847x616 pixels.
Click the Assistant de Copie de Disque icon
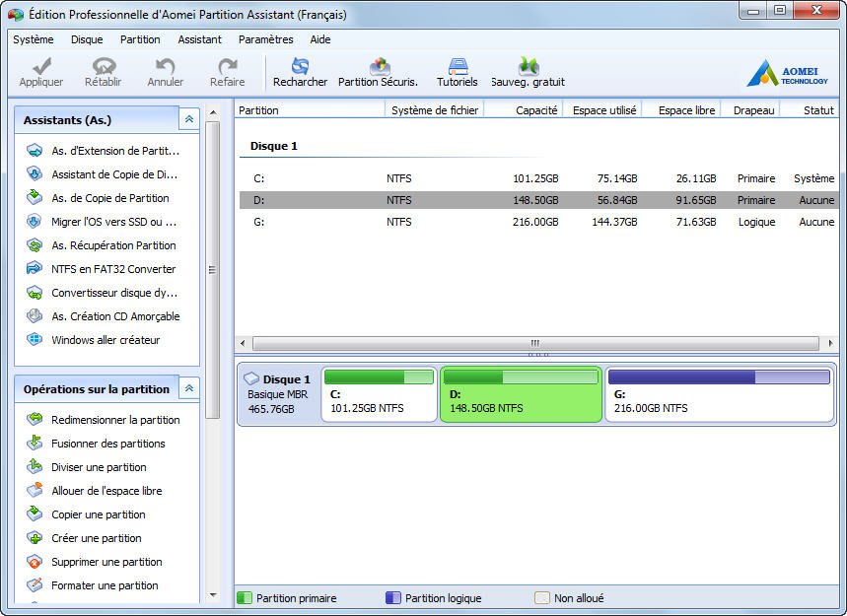click(x=35, y=173)
